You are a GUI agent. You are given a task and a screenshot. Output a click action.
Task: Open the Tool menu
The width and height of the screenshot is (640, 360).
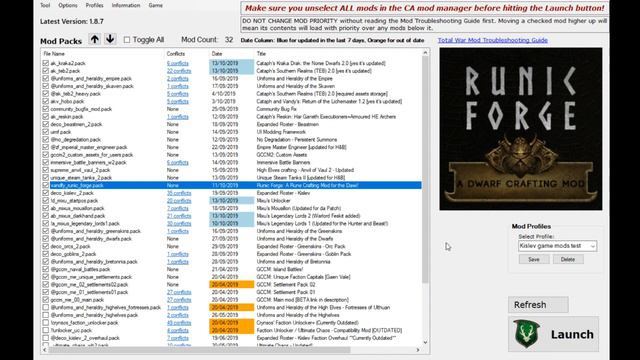[45, 5]
